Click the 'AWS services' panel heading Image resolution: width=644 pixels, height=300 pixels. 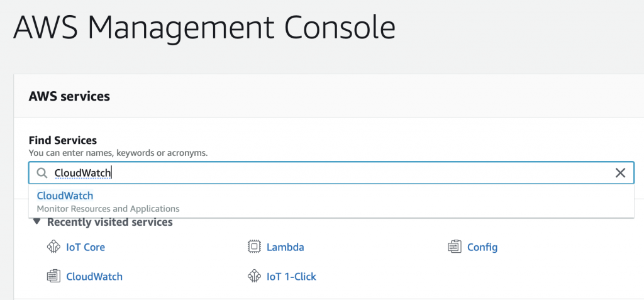pyautogui.click(x=69, y=97)
